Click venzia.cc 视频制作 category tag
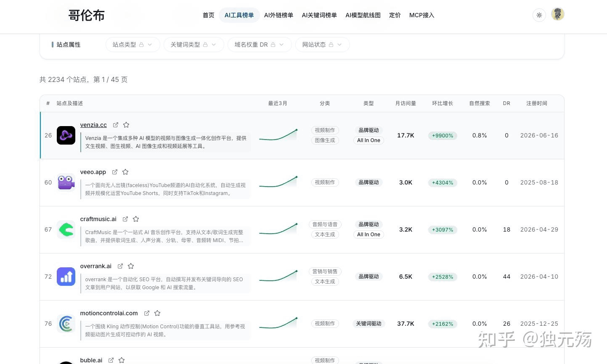Image resolution: width=607 pixels, height=364 pixels. coord(325,130)
